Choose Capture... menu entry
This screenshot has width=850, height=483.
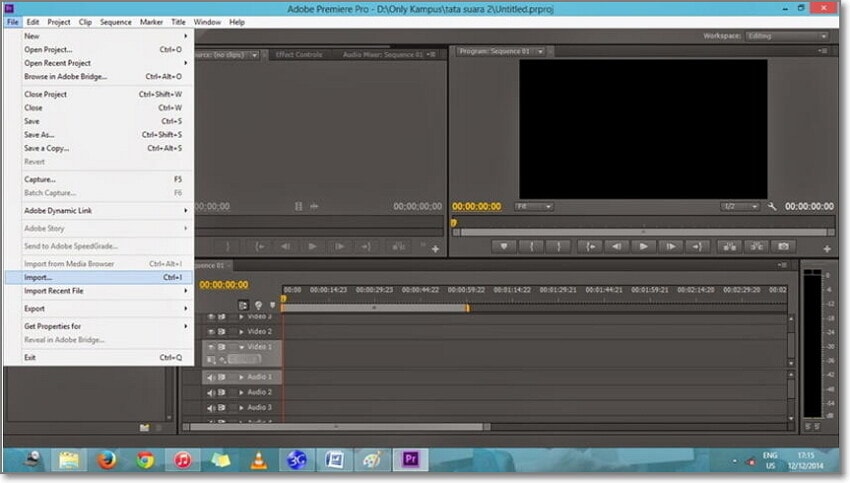[x=99, y=179]
